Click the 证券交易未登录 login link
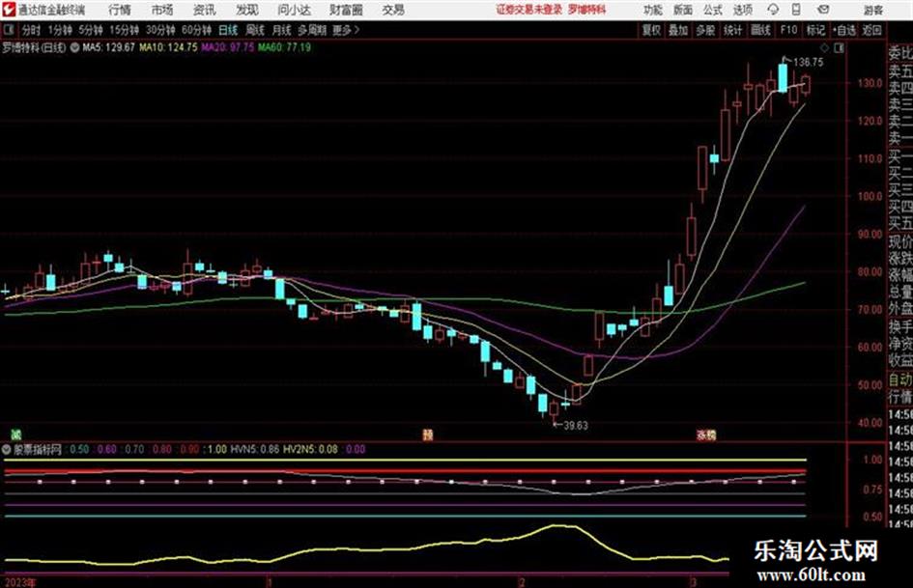 [x=529, y=10]
